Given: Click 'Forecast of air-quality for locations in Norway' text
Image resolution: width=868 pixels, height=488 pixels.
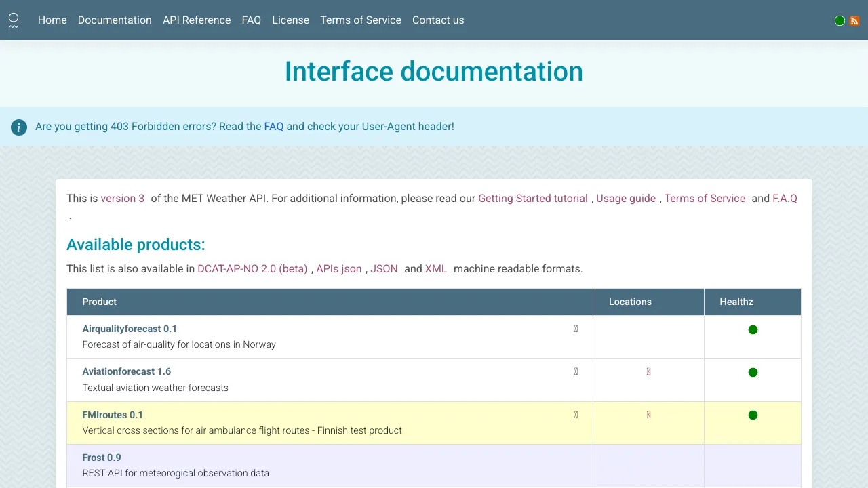Looking at the screenshot, I should [179, 344].
